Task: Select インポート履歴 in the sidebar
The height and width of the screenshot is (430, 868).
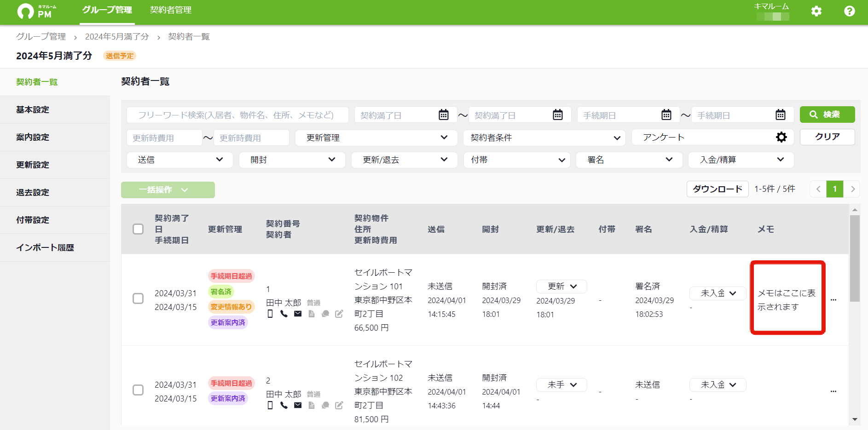Action: (55, 247)
